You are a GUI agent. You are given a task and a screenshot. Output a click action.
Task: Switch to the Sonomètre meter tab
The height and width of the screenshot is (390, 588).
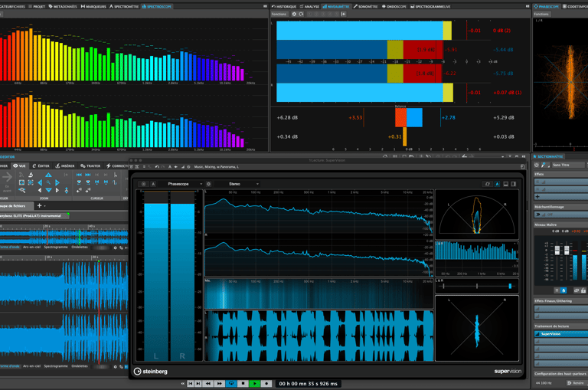point(365,6)
